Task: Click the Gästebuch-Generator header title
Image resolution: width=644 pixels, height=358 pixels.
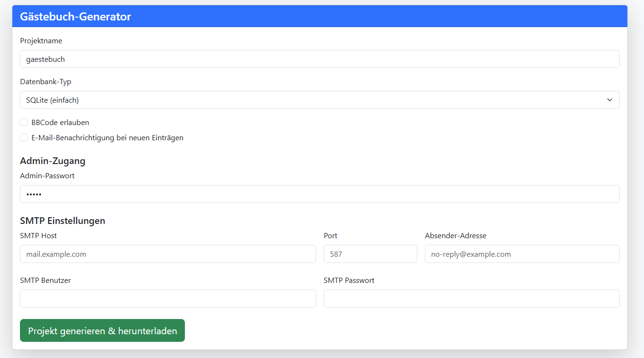Action: point(76,17)
